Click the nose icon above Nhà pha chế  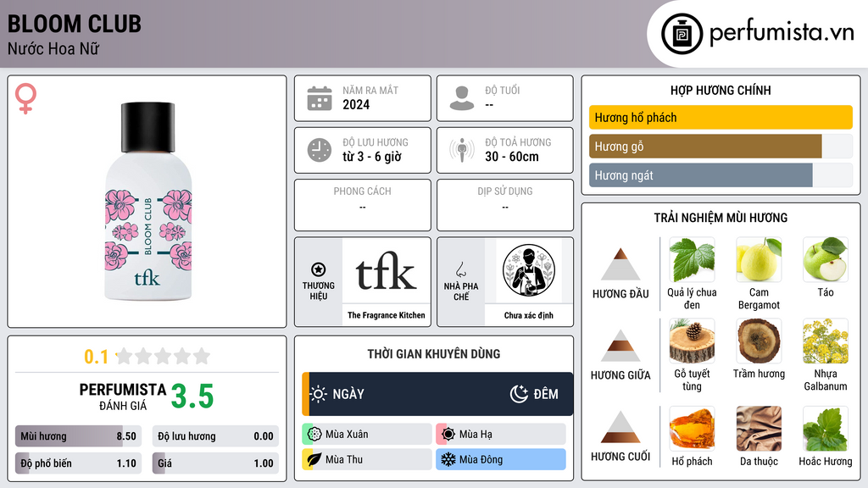tap(460, 269)
